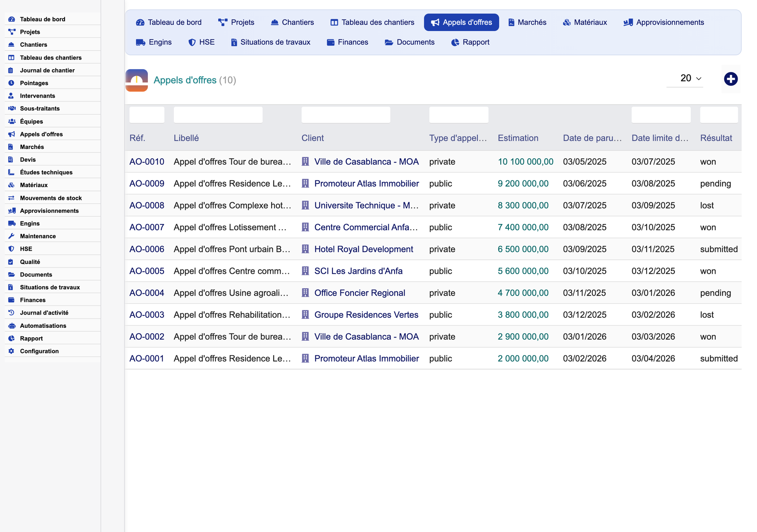Open Approvisionnements in the left sidebar
The width and height of the screenshot is (757, 532).
49,211
